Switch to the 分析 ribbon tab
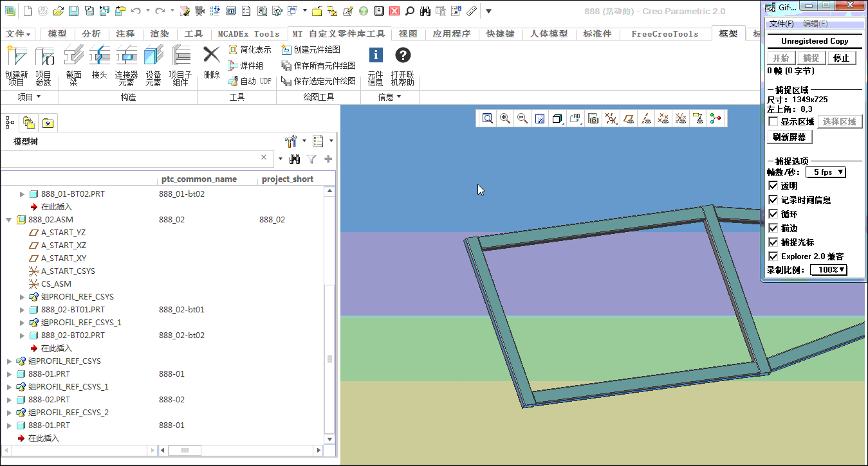 tap(91, 34)
